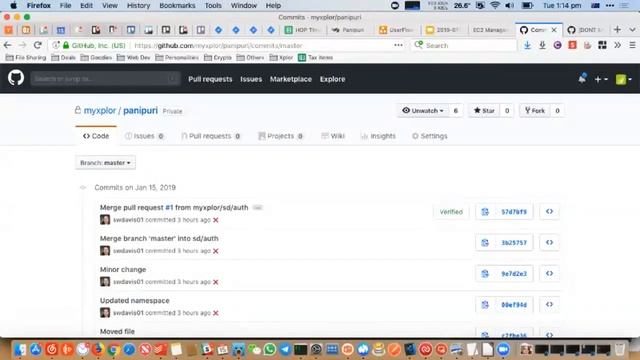Open Branch master dropdown

105,163
